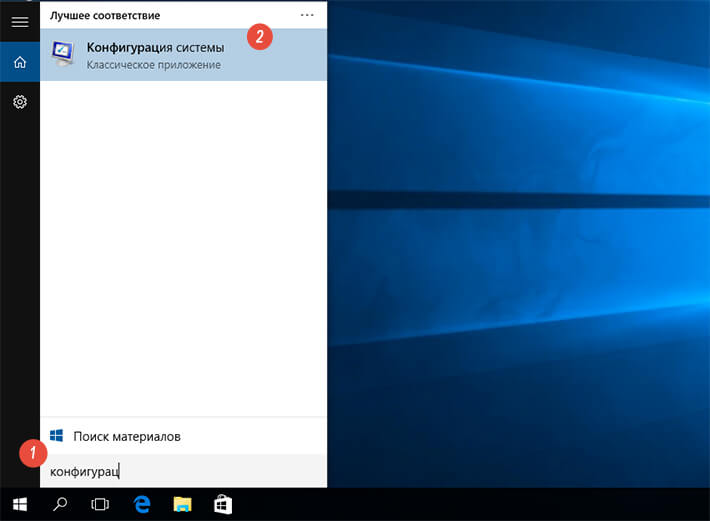The image size is (710, 521).
Task: Open File Explorer from taskbar
Action: point(182,504)
